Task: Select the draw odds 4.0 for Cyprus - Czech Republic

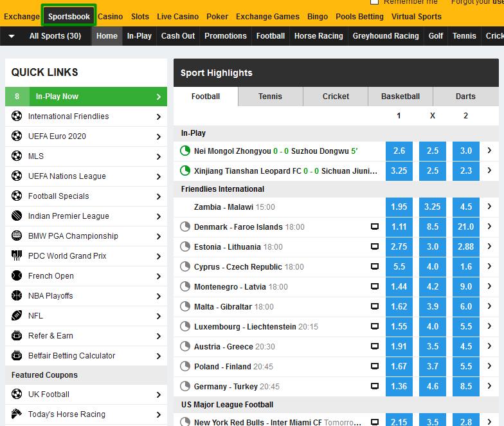Action: click(432, 267)
